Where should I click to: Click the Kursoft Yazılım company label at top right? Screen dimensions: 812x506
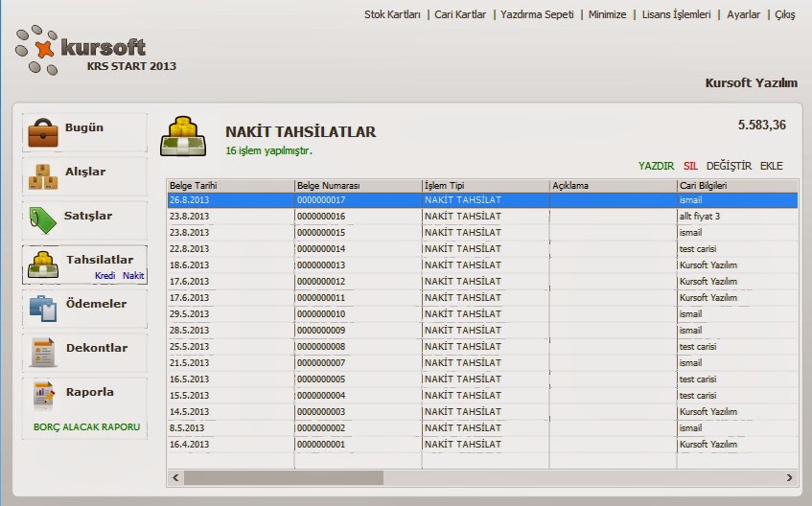[751, 82]
